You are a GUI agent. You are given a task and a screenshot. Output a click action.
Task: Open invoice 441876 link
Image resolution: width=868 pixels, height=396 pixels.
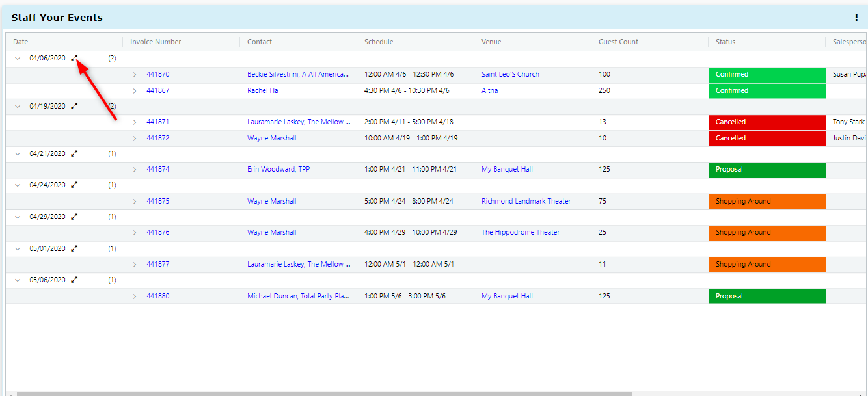157,232
